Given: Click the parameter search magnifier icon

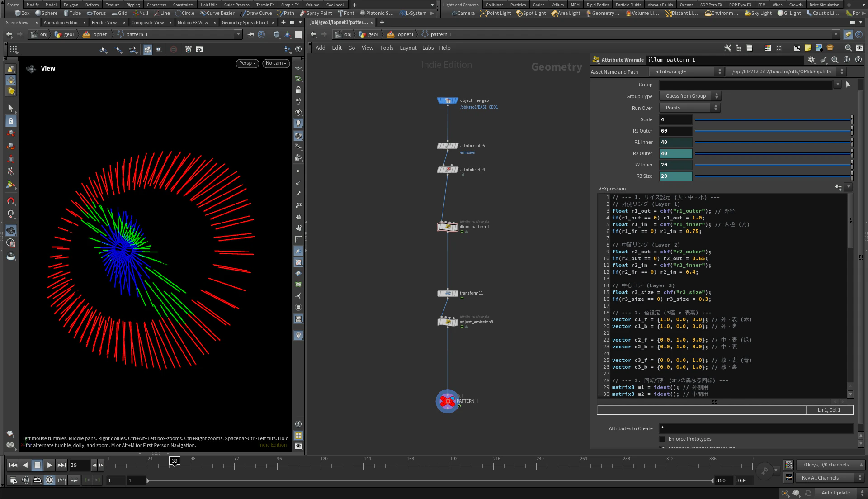Looking at the screenshot, I should [835, 60].
